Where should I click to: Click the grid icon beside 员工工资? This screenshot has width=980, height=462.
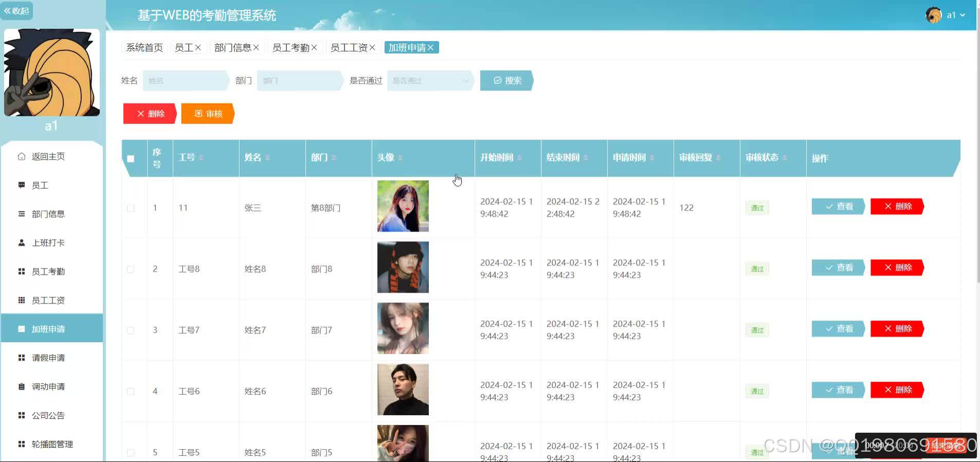click(x=22, y=300)
